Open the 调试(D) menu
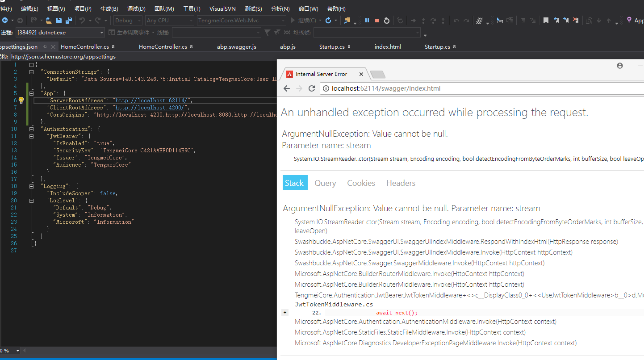The height and width of the screenshot is (360, 644). pos(136,8)
